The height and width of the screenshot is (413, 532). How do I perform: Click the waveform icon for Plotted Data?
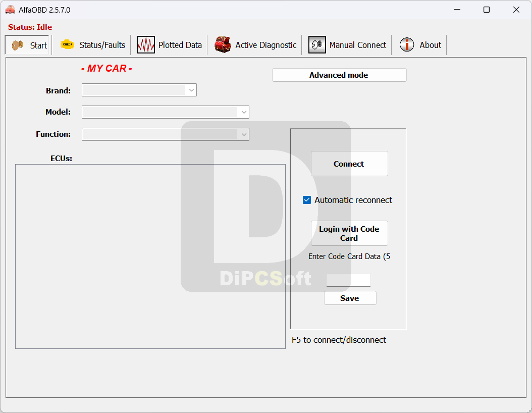tap(146, 45)
